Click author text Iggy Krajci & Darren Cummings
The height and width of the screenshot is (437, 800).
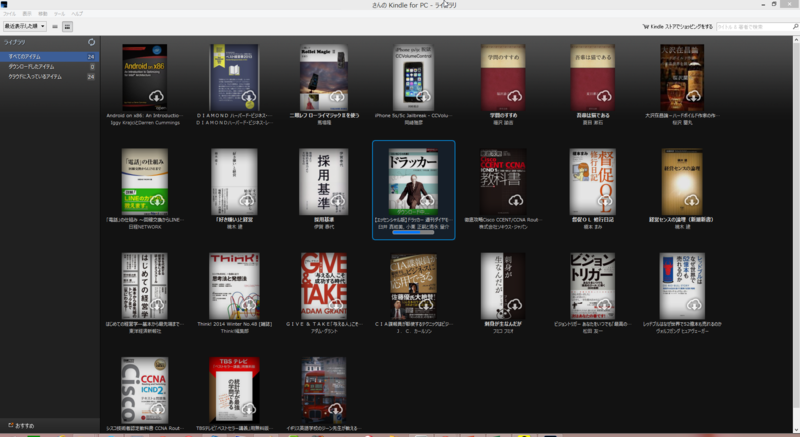click(x=145, y=123)
